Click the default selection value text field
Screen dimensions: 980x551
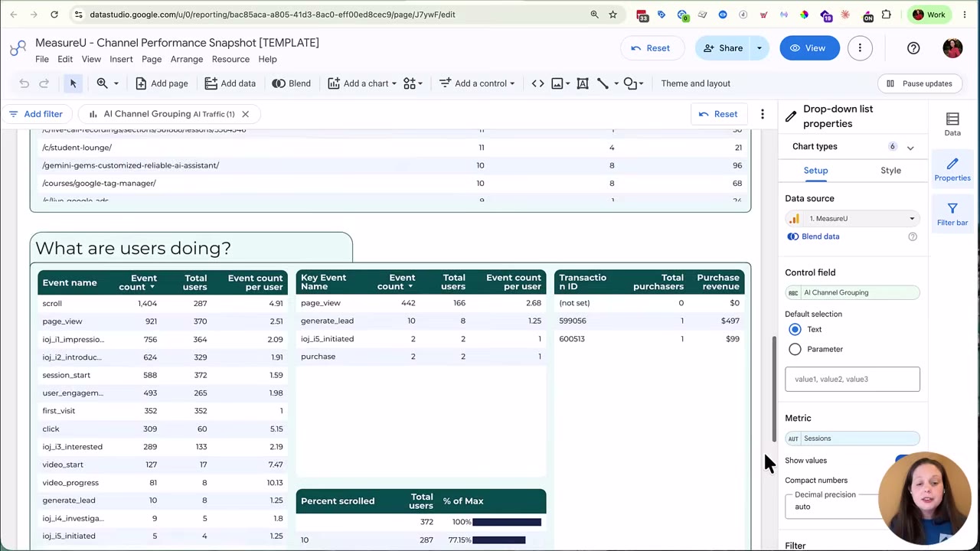tap(852, 380)
